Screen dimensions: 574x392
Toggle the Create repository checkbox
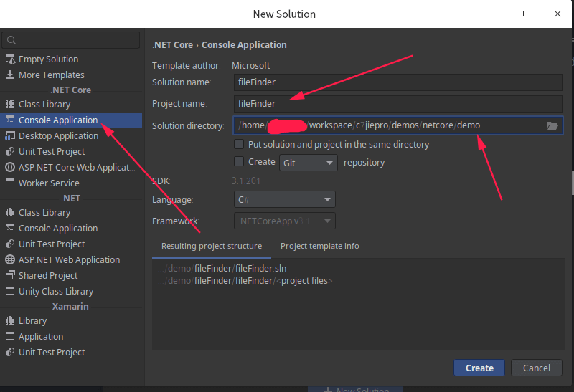pyautogui.click(x=240, y=162)
